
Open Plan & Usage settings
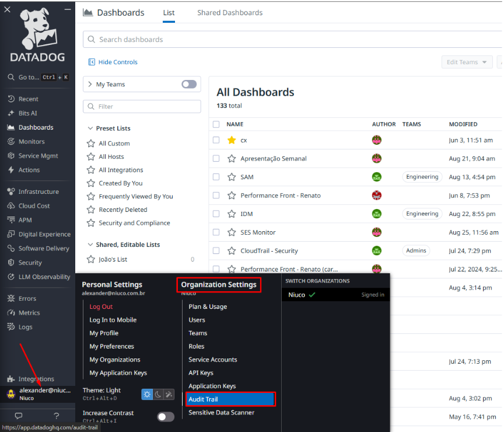point(208,306)
